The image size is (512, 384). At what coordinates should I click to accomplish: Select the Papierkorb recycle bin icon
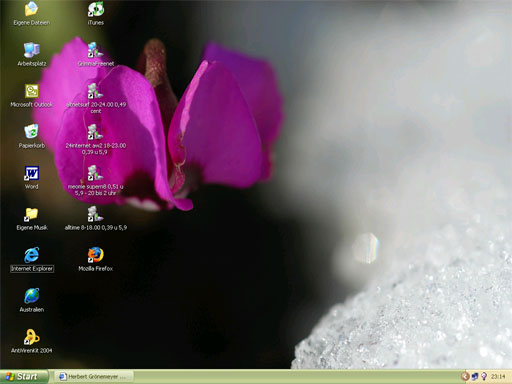pos(32,131)
